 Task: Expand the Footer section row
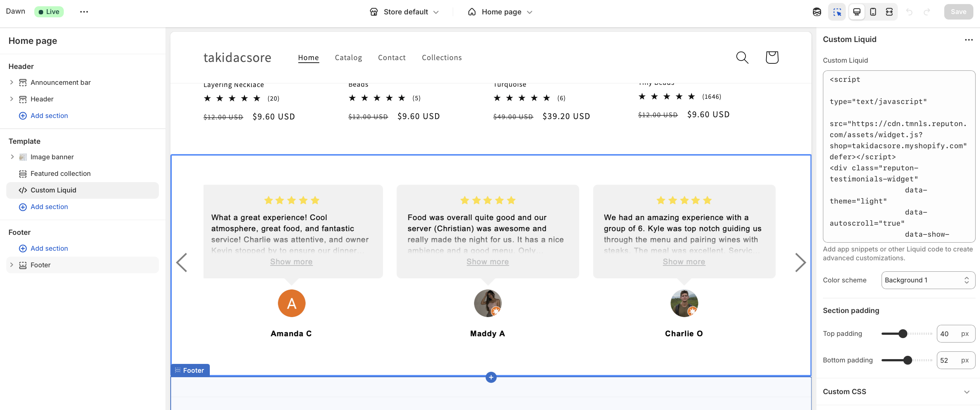click(x=11, y=265)
